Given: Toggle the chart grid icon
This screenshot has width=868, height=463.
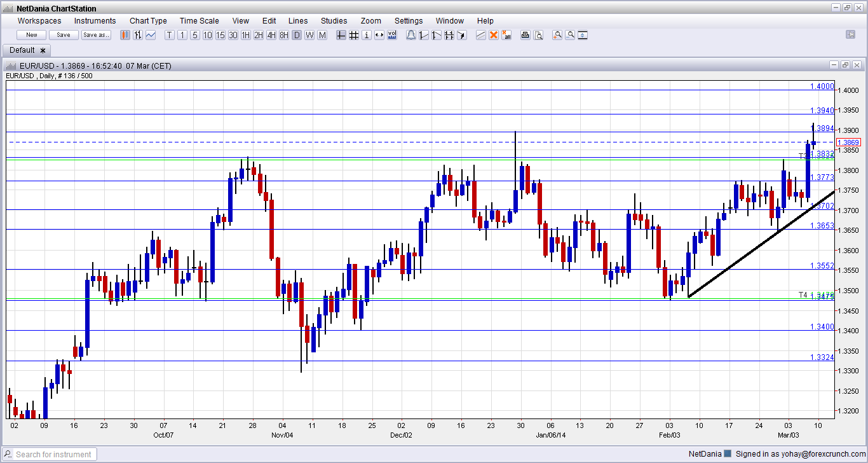Looking at the screenshot, I should [x=354, y=35].
